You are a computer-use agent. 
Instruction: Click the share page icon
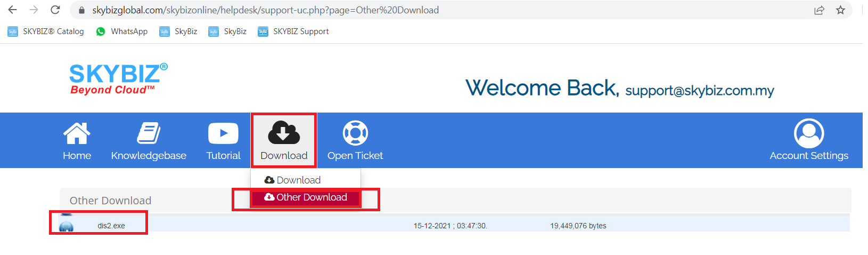[x=819, y=10]
